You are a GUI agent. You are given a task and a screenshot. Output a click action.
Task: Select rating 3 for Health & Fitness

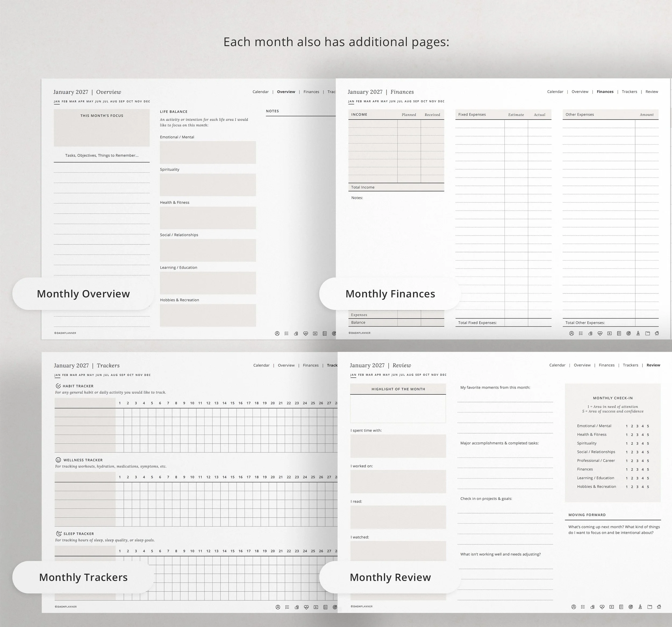637,435
